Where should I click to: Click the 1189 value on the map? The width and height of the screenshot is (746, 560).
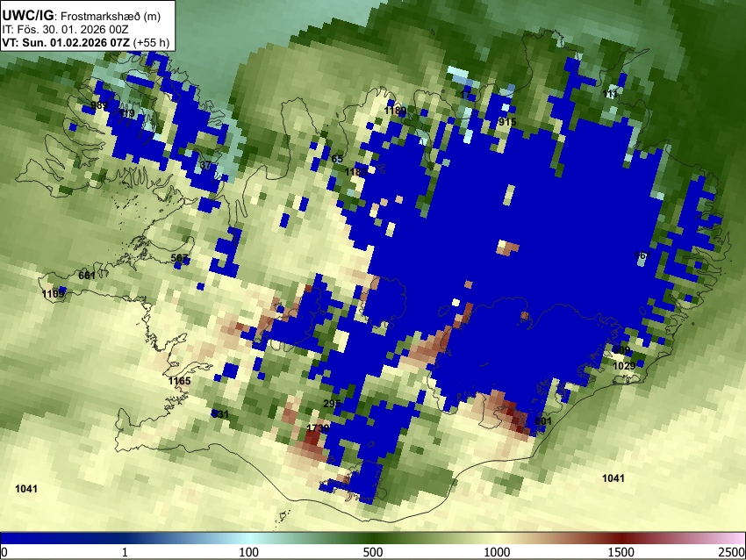(395, 111)
